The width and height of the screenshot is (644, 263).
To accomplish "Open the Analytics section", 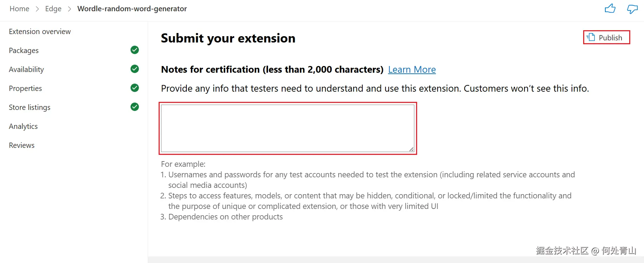I will click(23, 126).
